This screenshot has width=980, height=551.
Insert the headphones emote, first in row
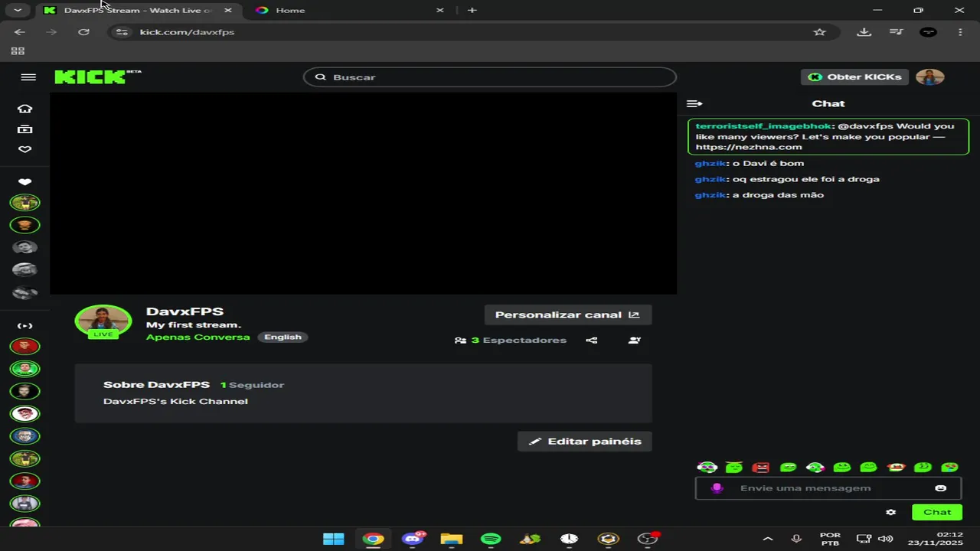click(707, 468)
